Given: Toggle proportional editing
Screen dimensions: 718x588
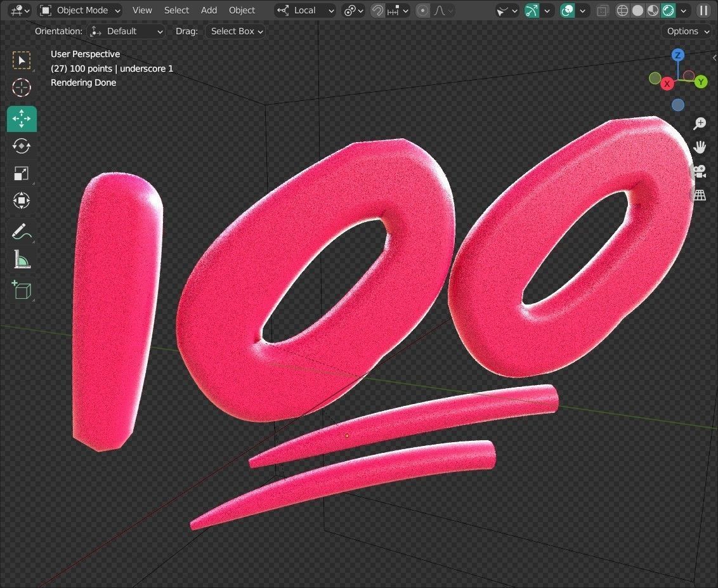Looking at the screenshot, I should (422, 10).
